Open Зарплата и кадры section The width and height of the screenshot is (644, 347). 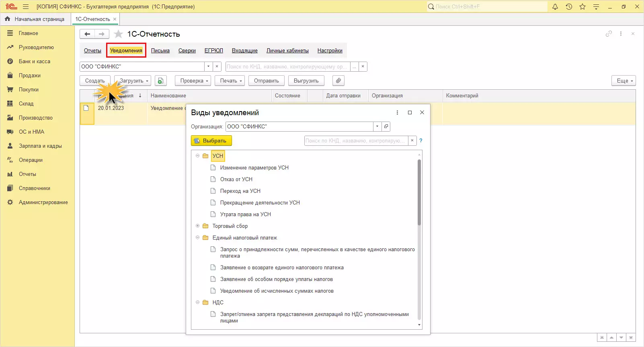[40, 146]
